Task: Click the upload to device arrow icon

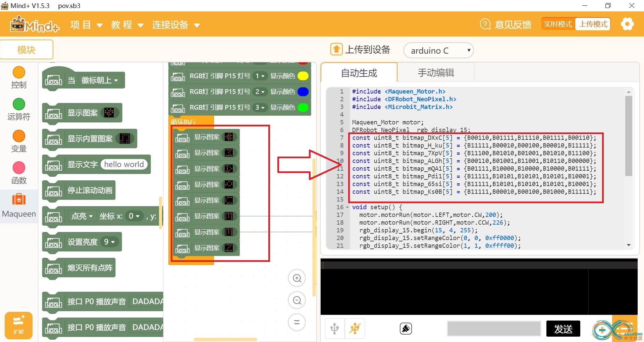Action: point(336,50)
